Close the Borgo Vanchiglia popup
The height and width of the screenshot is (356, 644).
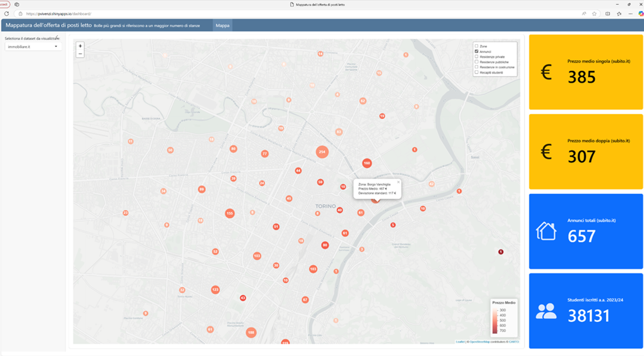point(398,182)
